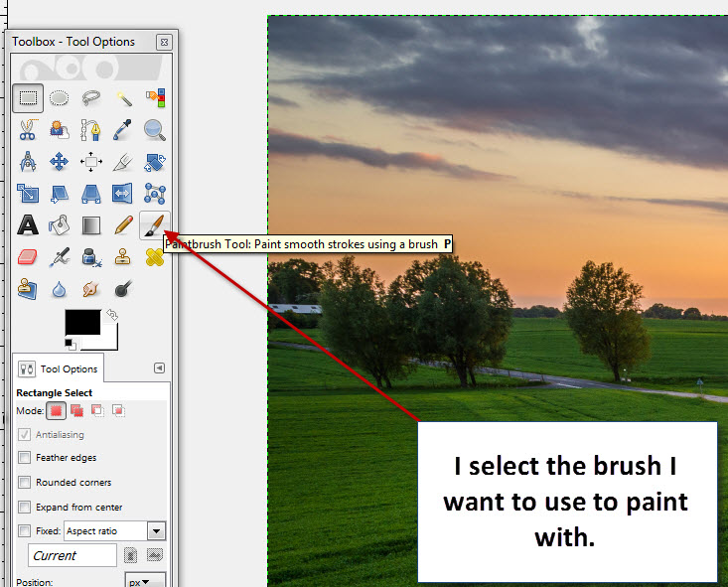Select the Measure compass tool
This screenshot has width=728, height=587.
point(28,162)
